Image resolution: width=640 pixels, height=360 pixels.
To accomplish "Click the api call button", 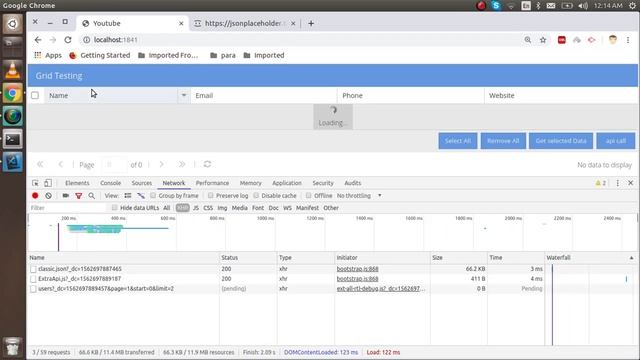I will point(616,141).
